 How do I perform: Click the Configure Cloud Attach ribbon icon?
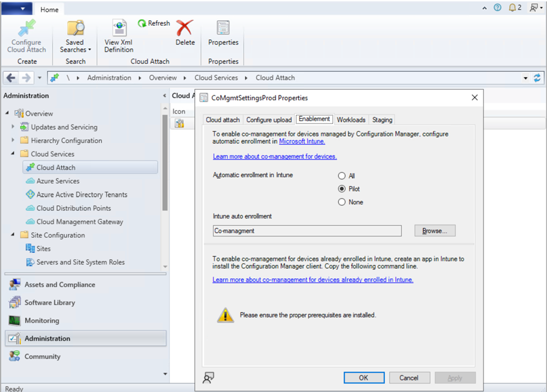27,28
